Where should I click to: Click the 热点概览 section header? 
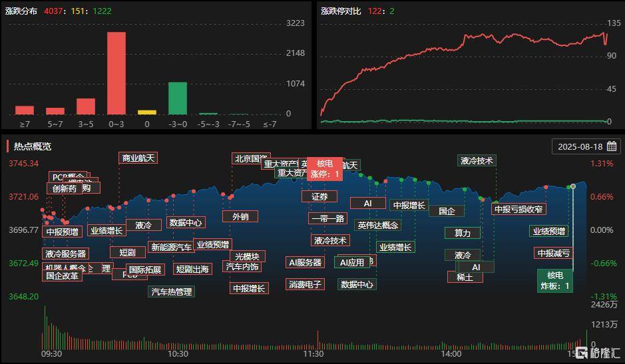point(33,146)
